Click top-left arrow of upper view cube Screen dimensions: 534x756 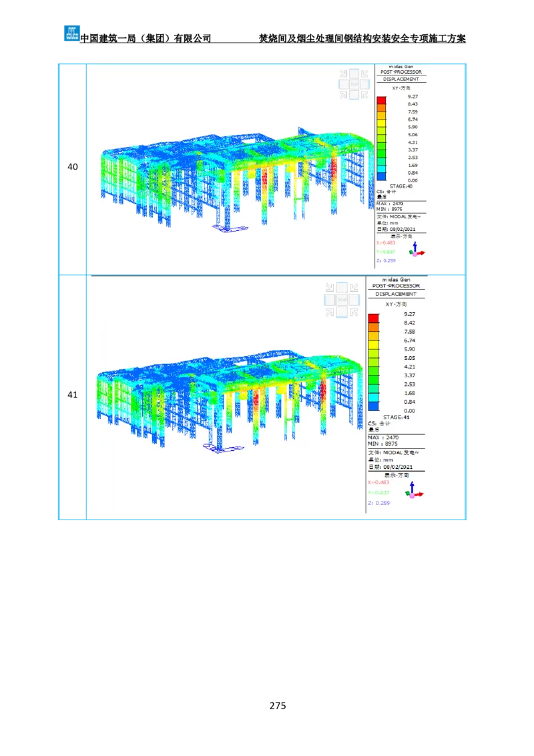(x=344, y=73)
